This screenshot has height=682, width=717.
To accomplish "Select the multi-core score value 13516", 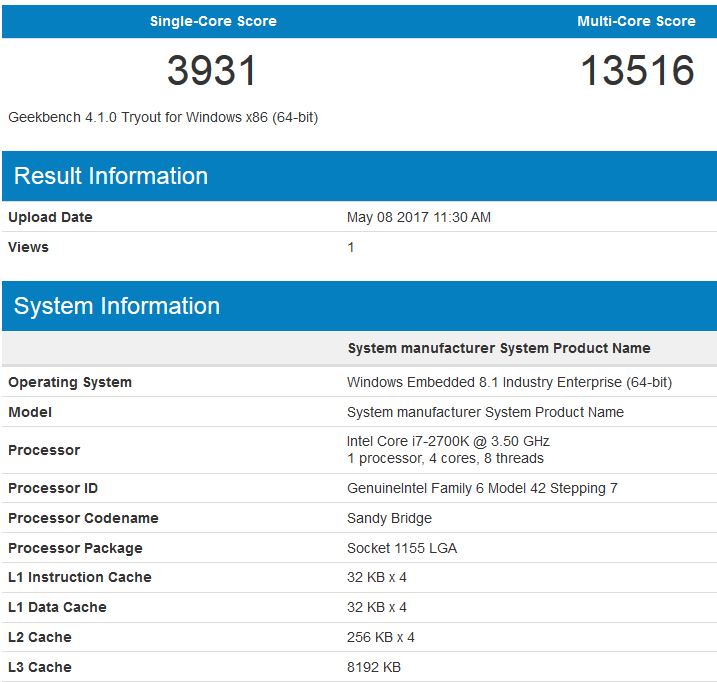I will 637,71.
